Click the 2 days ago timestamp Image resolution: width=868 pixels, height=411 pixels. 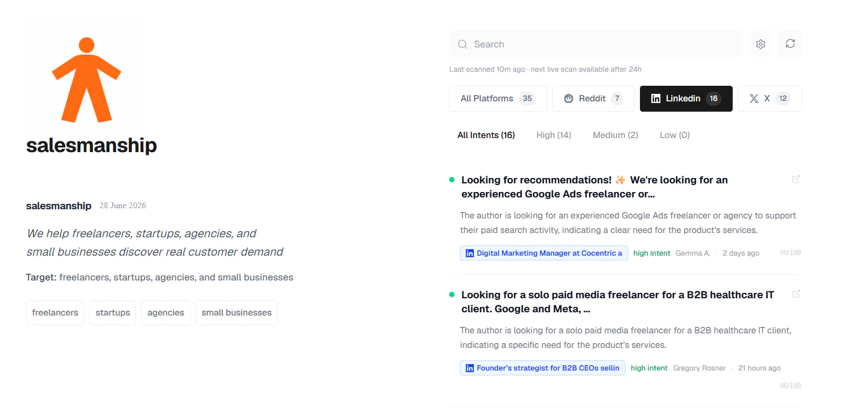[741, 253]
